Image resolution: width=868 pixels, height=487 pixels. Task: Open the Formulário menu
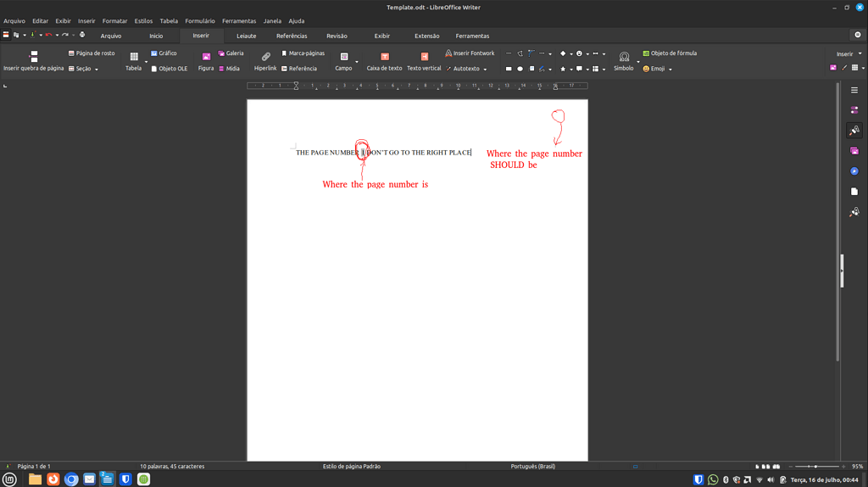coord(200,21)
